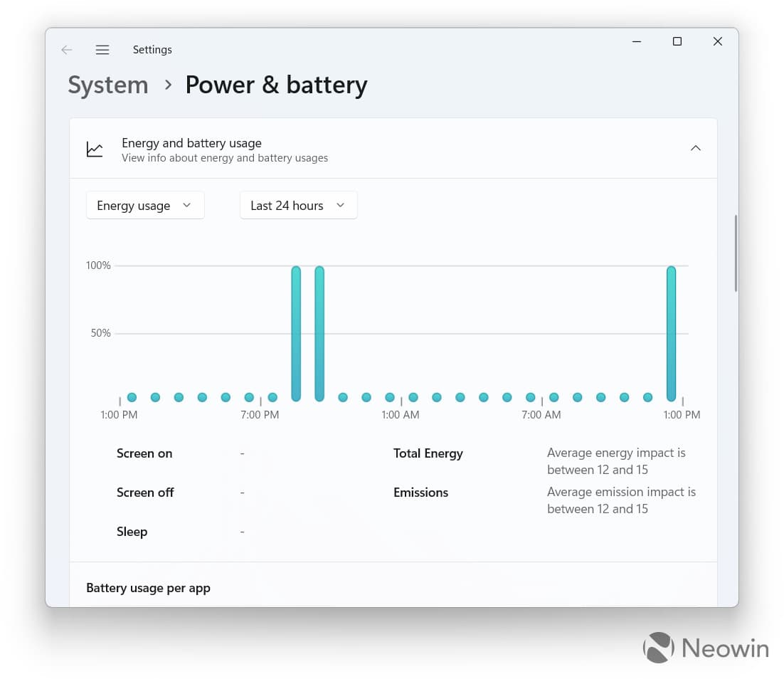Click the vertical scrollbar thumb
This screenshot has height=679, width=784.
click(736, 253)
